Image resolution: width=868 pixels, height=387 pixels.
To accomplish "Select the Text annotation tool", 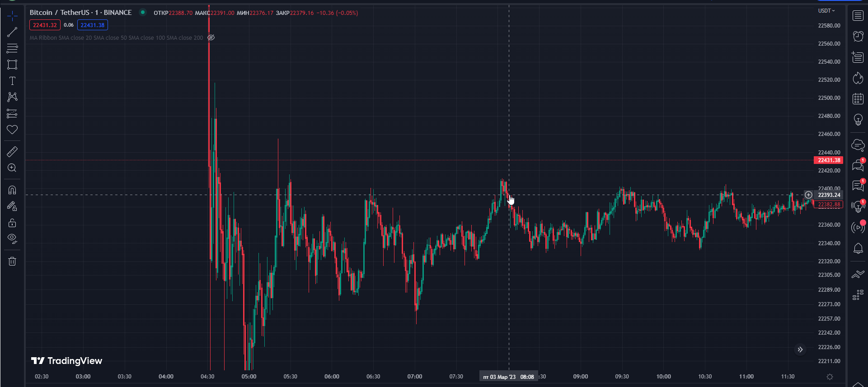I will click(12, 81).
